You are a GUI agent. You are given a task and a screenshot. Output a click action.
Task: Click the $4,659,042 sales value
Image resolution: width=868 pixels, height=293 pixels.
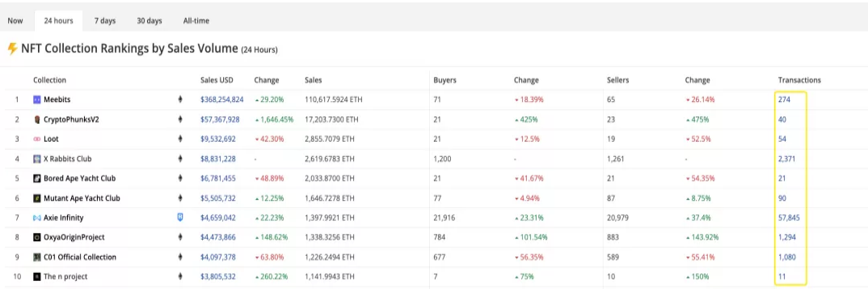click(218, 218)
